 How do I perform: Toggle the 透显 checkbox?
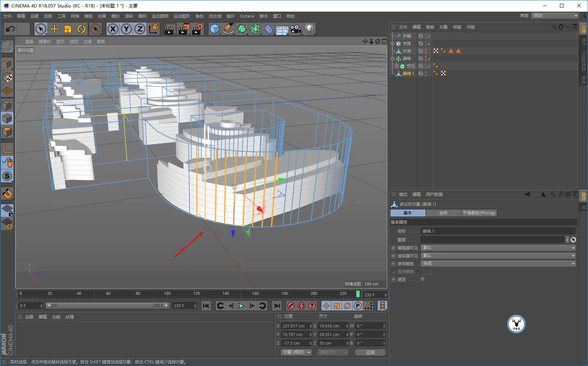423,279
